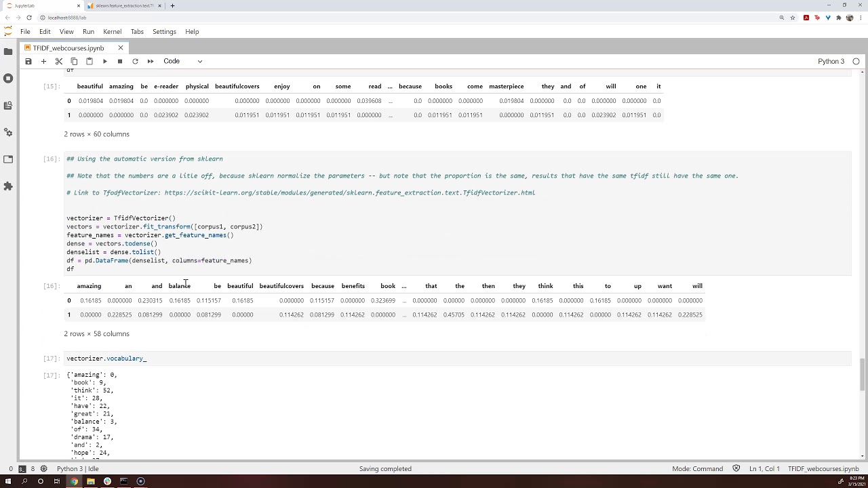Open the View menu
Viewport: 868px width, 488px height.
coord(66,31)
